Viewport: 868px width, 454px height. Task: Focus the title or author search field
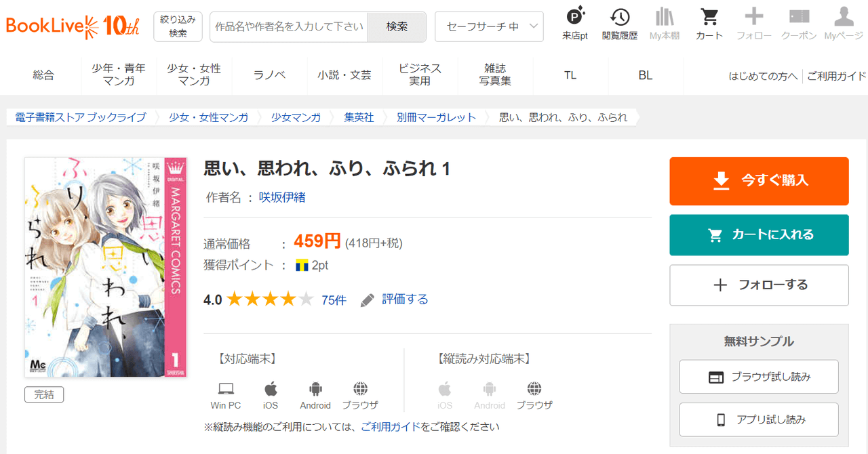coord(288,26)
